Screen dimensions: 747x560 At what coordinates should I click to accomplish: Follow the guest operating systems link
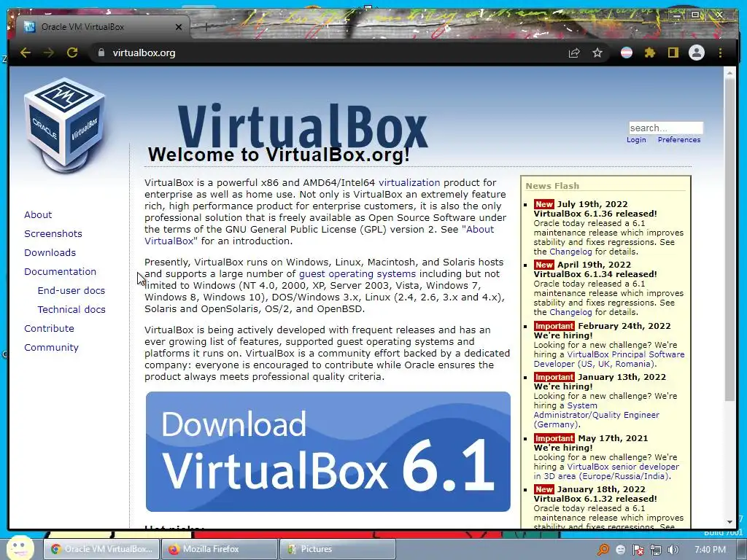357,274
